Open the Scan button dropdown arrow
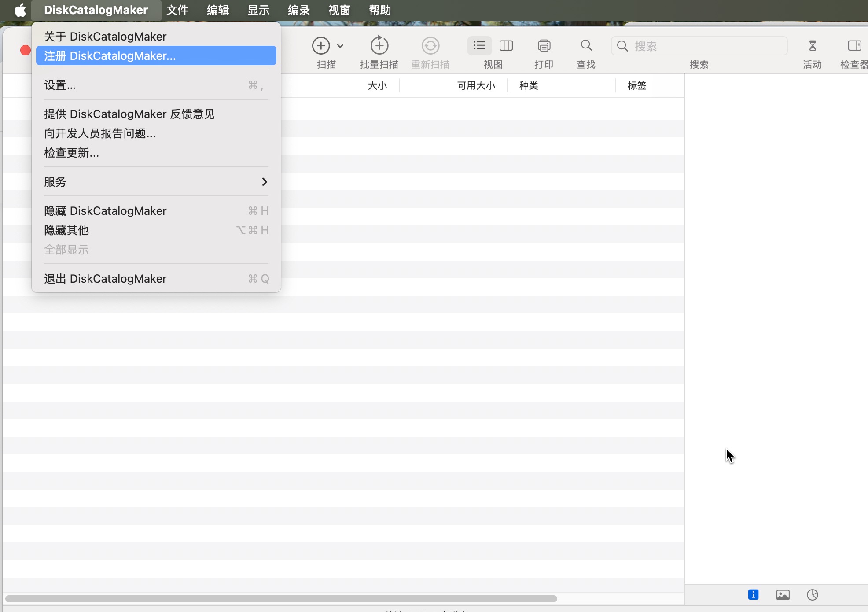Viewport: 868px width, 612px height. 340,46
